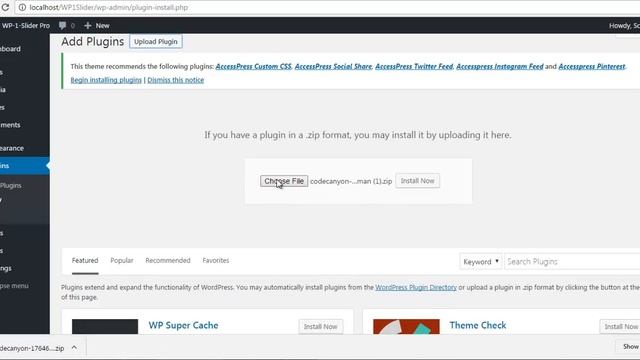Click the plus New icon in admin bar
This screenshot has width=640, height=360.
[87, 25]
